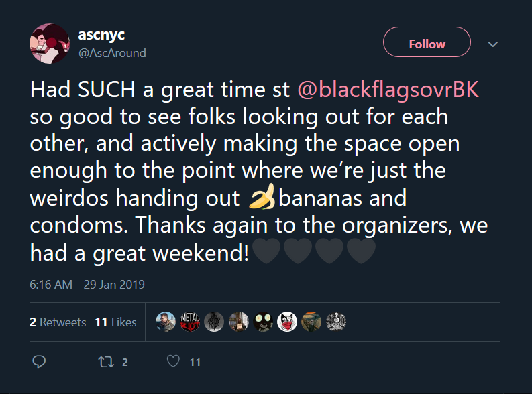Open the last black-and-white emblem liker avatar
The height and width of the screenshot is (394, 532).
click(x=335, y=322)
